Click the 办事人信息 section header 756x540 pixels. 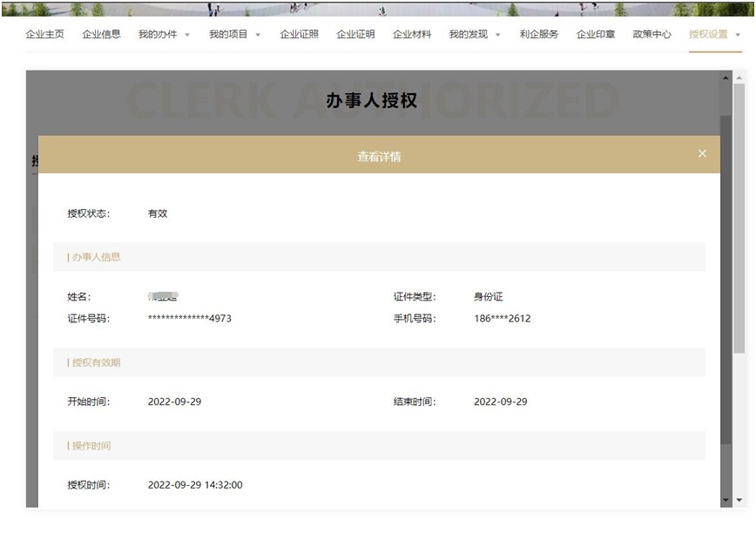click(x=96, y=257)
